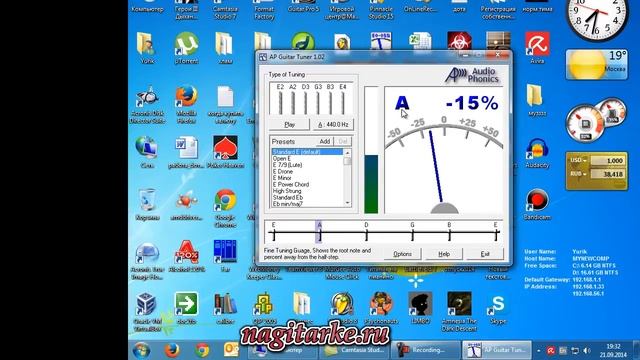Click the Play button in tuner
This screenshot has width=640, height=360.
coord(289,124)
